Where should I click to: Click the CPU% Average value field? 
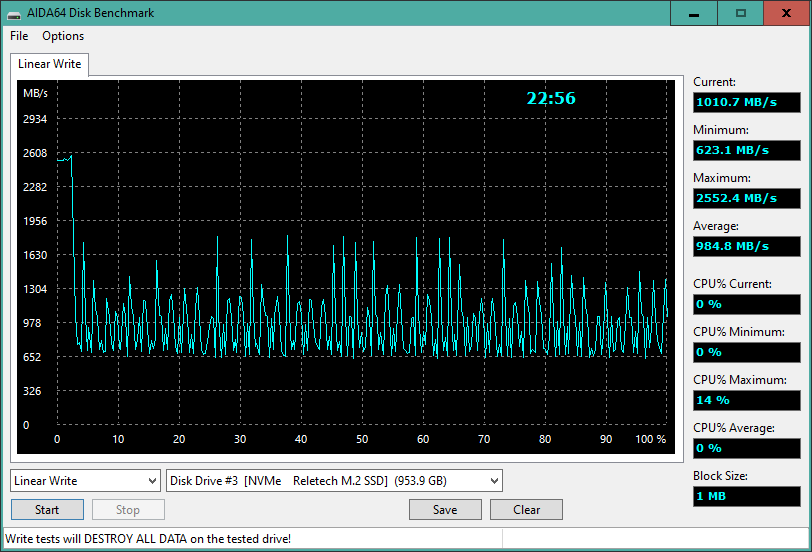tap(747, 448)
